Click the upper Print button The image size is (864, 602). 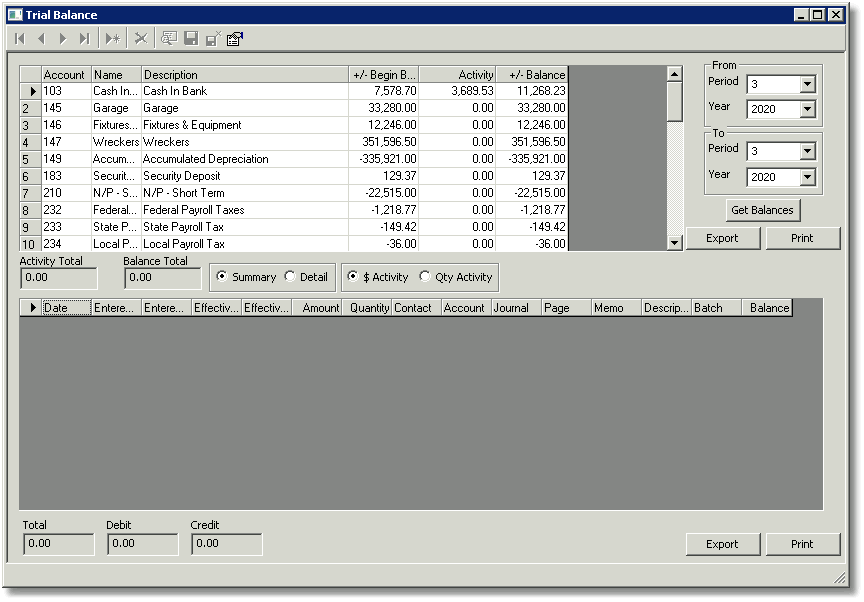pos(802,238)
